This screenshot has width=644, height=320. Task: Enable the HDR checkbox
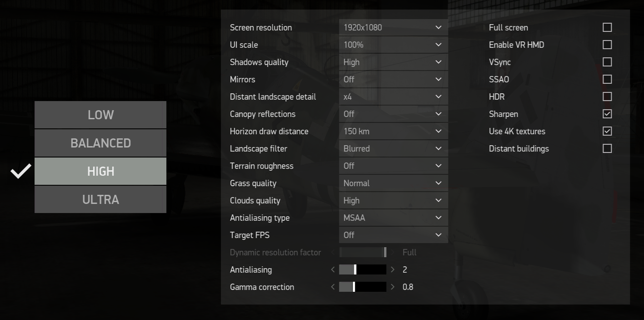click(x=607, y=97)
